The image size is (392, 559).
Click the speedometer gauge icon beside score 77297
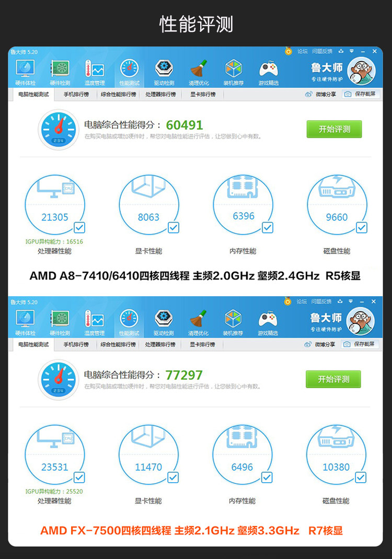[59, 380]
